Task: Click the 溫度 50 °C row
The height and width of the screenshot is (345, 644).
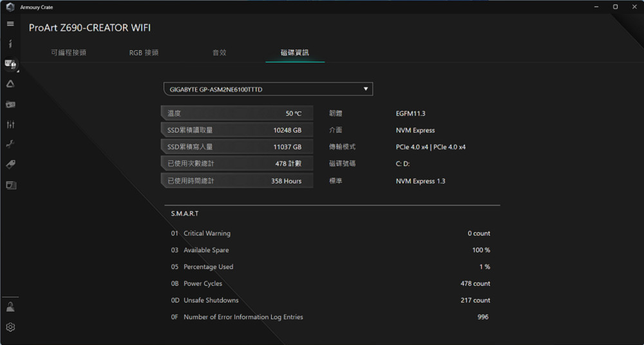Action: (x=237, y=113)
